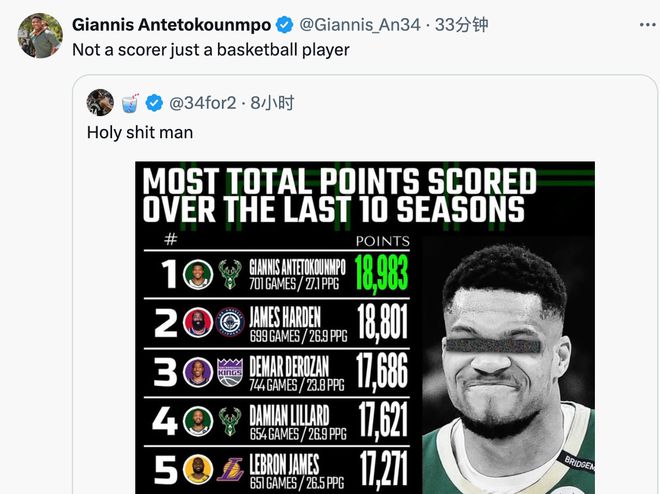Click James Harden's headshot in the ranking
The height and width of the screenshot is (494, 660).
pos(198,324)
